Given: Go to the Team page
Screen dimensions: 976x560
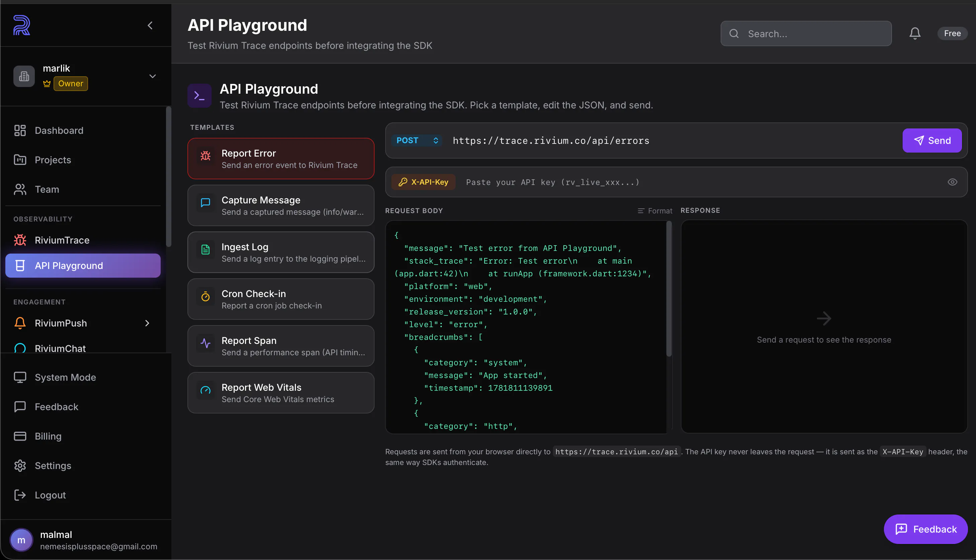Looking at the screenshot, I should coord(83,189).
